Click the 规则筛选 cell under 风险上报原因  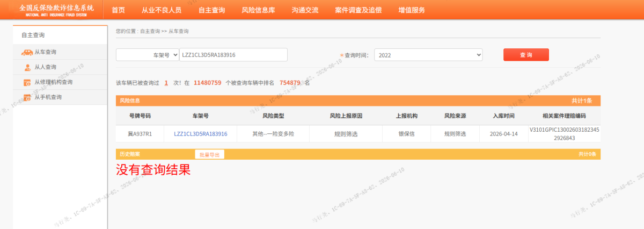point(345,134)
